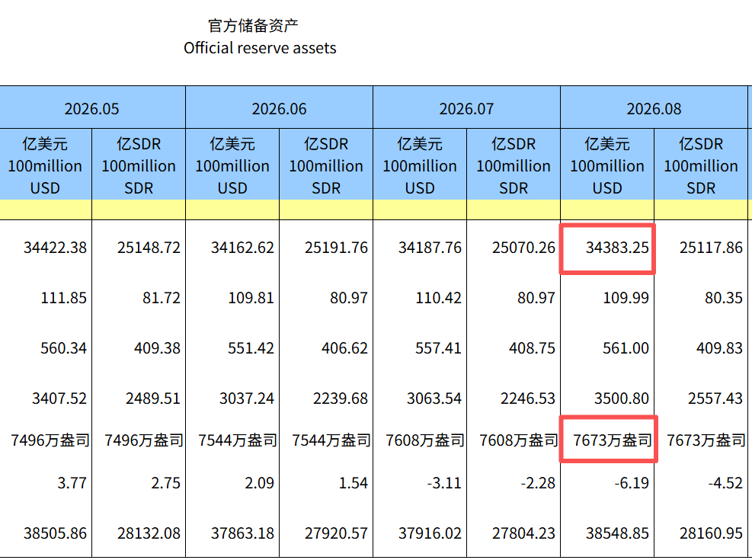This screenshot has width=752, height=560.
Task: Click the value 3407.52
Action: point(59,398)
